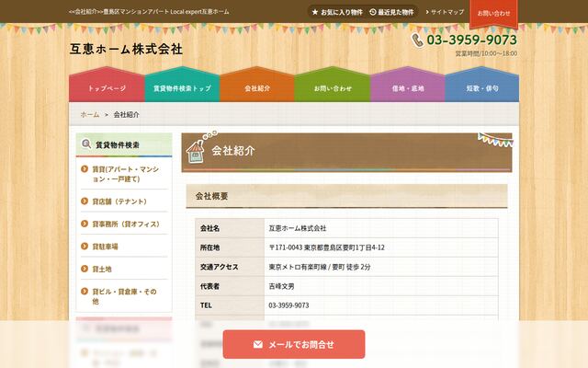
Task: Click the 会社概要 section heading
Action: pos(211,196)
